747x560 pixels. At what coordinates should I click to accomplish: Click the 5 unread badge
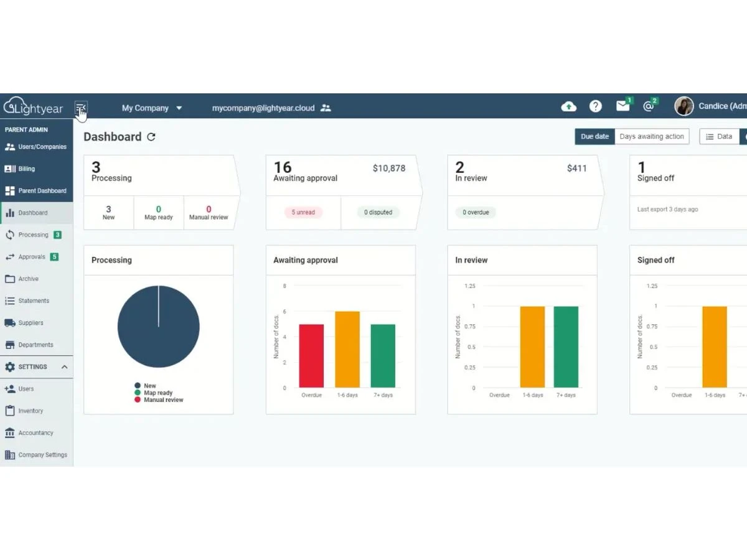pyautogui.click(x=303, y=213)
